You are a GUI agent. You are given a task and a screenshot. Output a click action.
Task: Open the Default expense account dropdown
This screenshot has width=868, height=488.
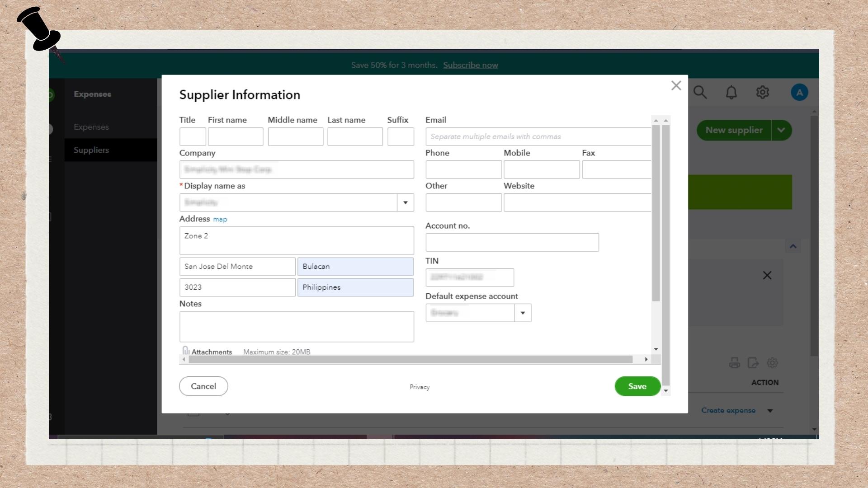[523, 313]
